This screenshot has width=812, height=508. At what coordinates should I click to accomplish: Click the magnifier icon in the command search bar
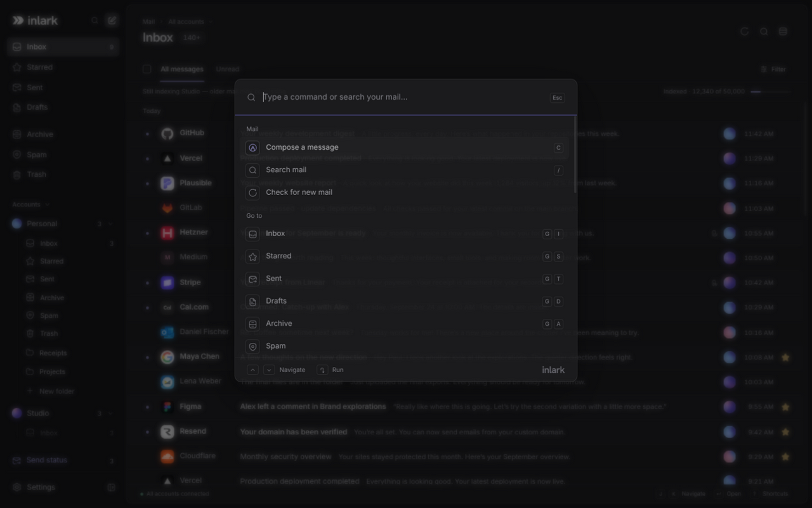click(x=251, y=97)
